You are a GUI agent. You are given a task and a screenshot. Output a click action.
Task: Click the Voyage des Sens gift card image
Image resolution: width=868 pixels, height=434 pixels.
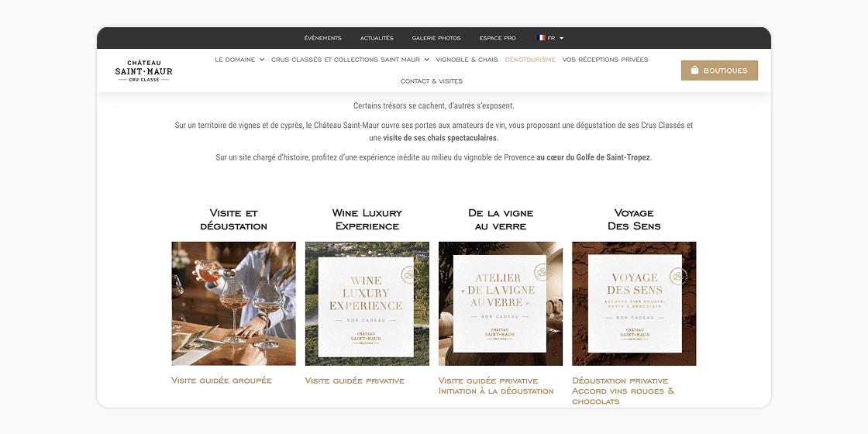click(x=634, y=303)
